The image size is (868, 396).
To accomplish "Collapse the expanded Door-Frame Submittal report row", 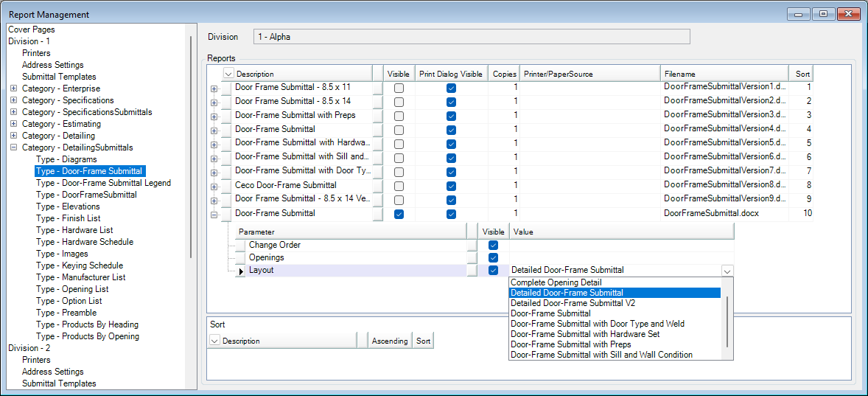I will click(214, 214).
